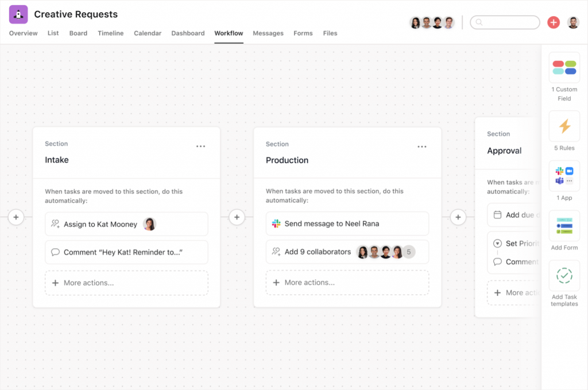
Task: Open the 5 Rules lightning bolt icon
Action: (564, 126)
